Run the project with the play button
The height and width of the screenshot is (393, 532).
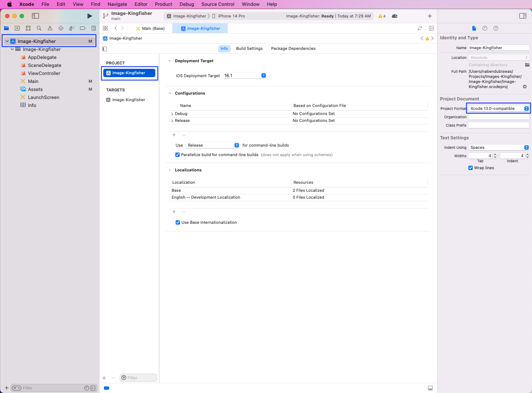pyautogui.click(x=89, y=16)
